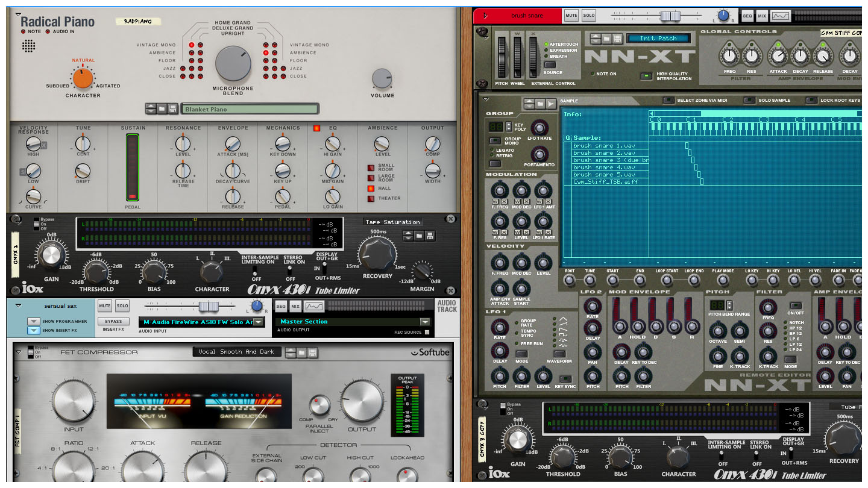
Task: Open the M-Audio FireWire audio input dropdown
Action: point(259,322)
